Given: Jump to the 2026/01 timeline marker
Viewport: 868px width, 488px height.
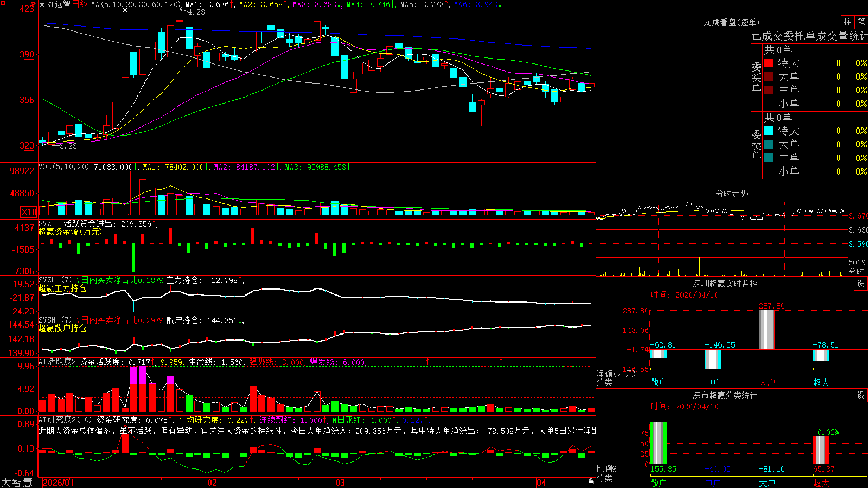Looking at the screenshot, I should pyautogui.click(x=58, y=483).
